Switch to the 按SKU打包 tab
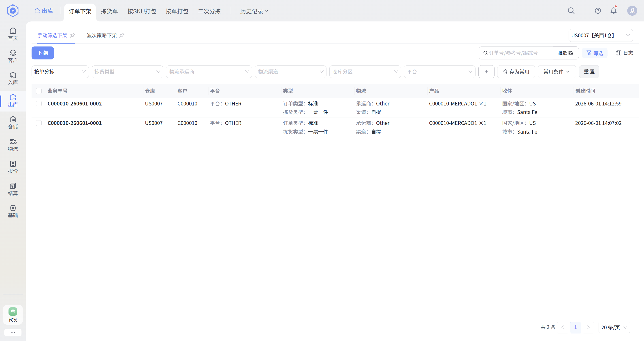This screenshot has height=341, width=644. 141,11
